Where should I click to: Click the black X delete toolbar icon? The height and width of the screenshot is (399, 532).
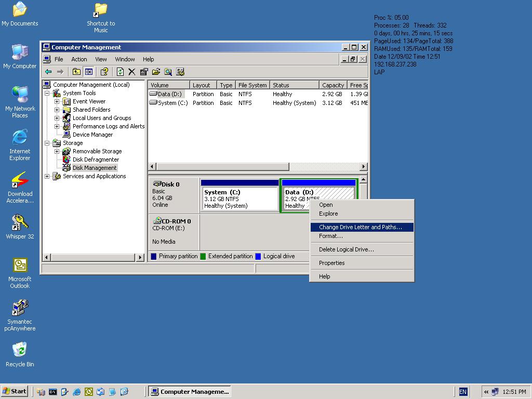pyautogui.click(x=132, y=72)
